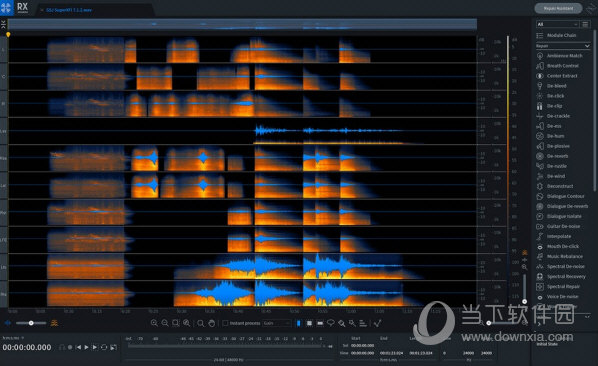Open the De-plosive module

pyautogui.click(x=553, y=146)
